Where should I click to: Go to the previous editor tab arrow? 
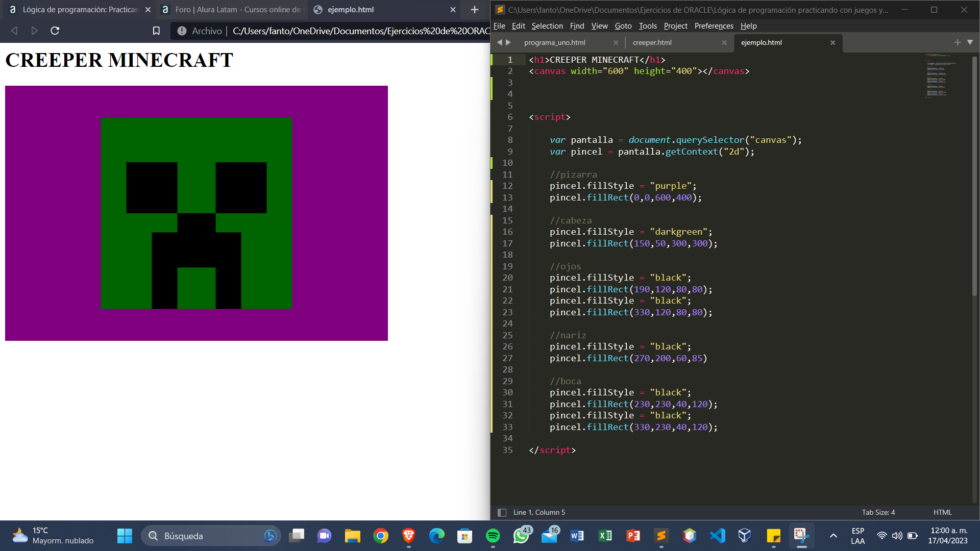click(x=500, y=43)
